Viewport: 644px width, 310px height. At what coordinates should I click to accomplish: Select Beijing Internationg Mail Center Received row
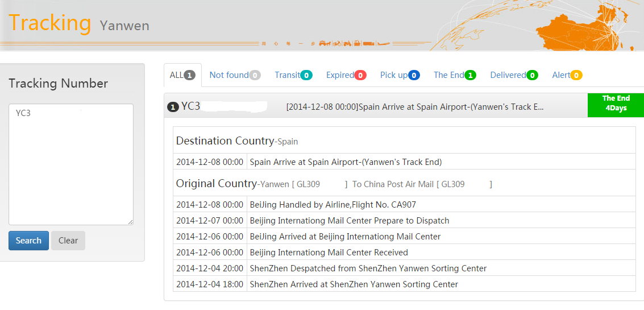[x=404, y=252]
